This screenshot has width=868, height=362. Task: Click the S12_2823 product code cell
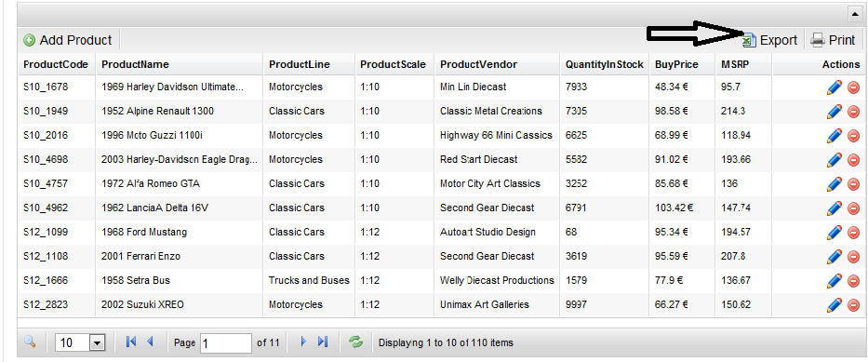tap(46, 304)
